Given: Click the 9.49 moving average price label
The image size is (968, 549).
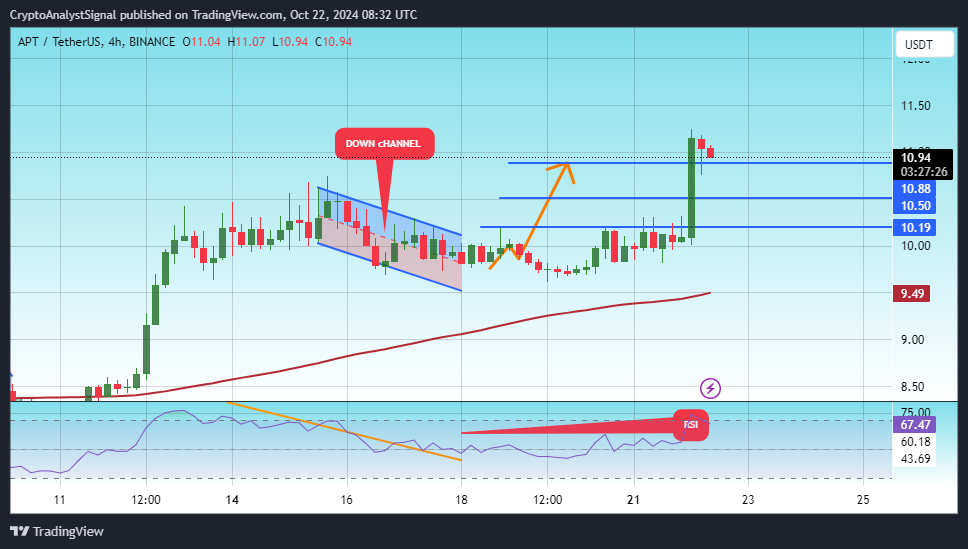Looking at the screenshot, I should (x=912, y=293).
